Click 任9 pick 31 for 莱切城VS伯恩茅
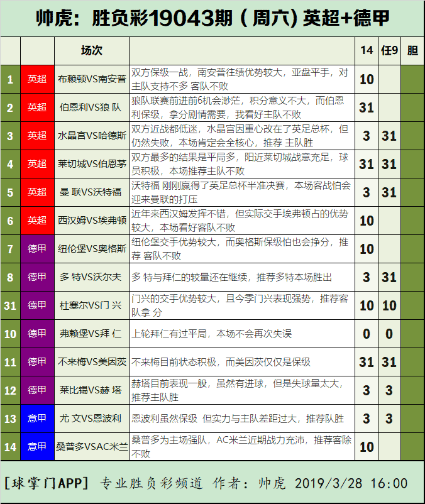The height and width of the screenshot is (504, 425). 389,164
